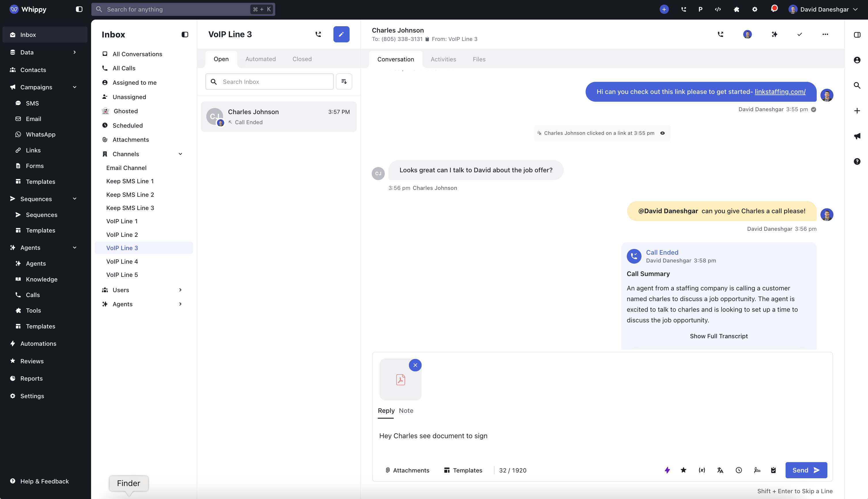The image size is (868, 499).
Task: Open the Activities tab
Action: (x=443, y=59)
